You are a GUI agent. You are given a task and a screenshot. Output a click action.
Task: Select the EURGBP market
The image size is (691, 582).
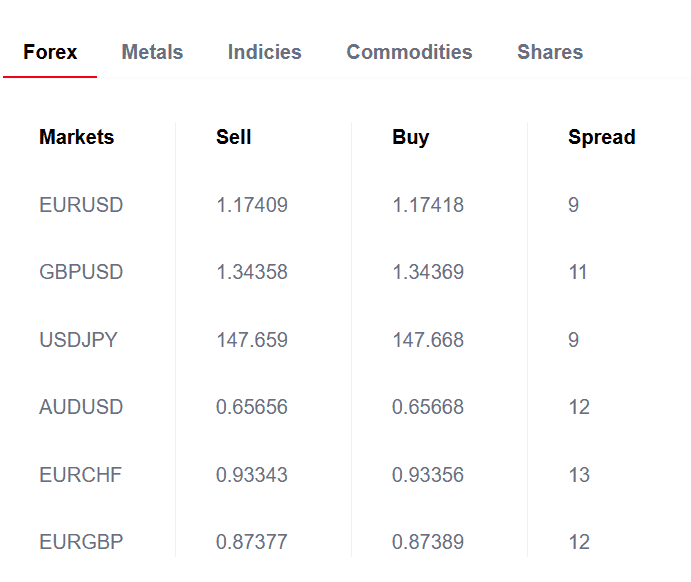point(80,542)
